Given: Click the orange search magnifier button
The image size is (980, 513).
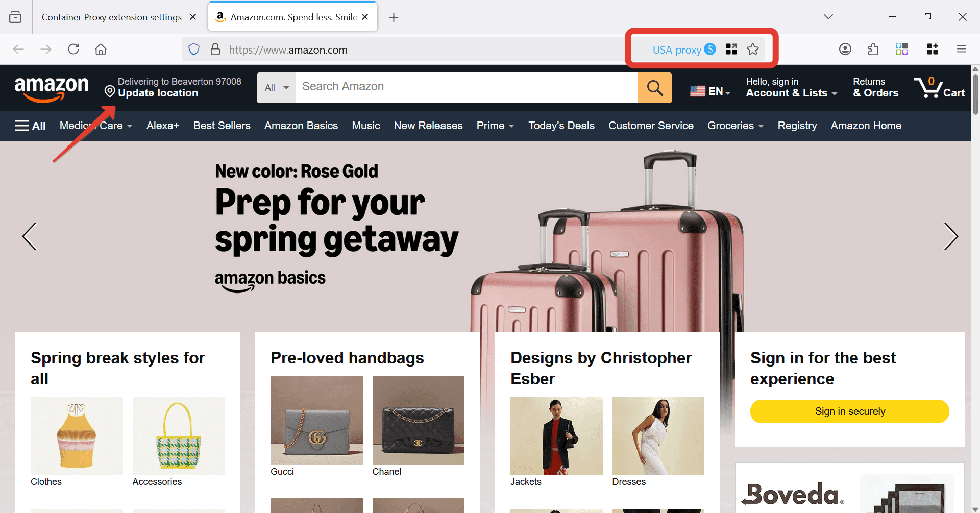Looking at the screenshot, I should pos(655,88).
